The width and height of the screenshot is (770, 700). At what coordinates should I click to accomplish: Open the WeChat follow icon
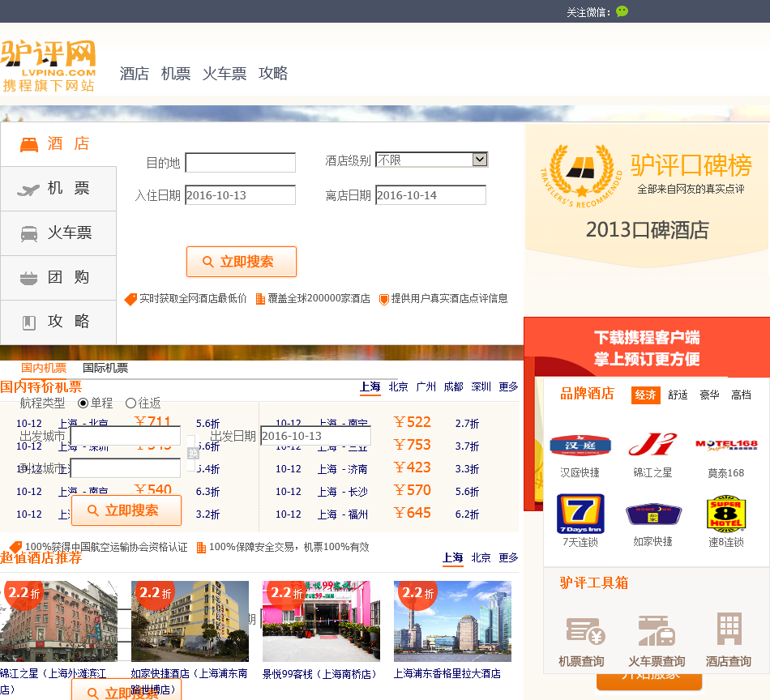[x=622, y=11]
